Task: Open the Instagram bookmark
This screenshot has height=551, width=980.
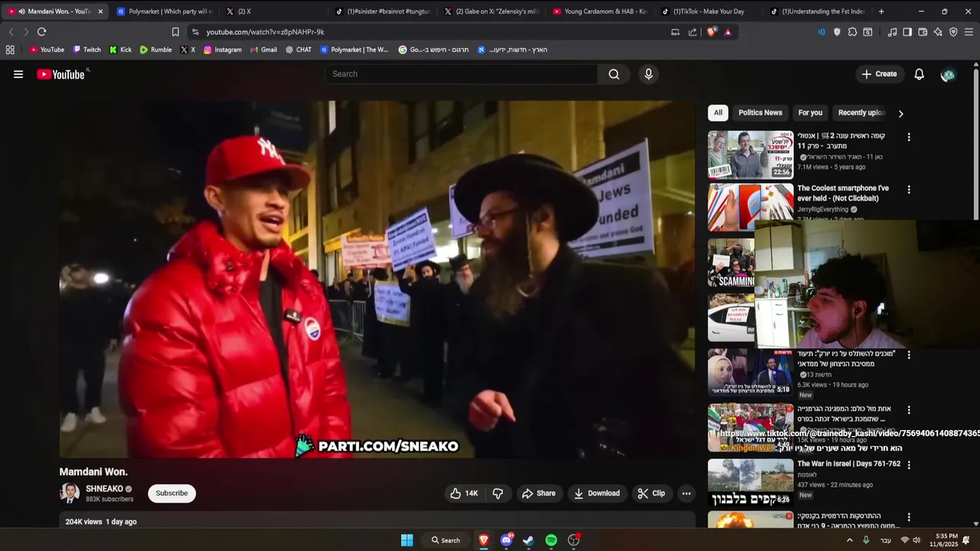Action: coord(222,50)
